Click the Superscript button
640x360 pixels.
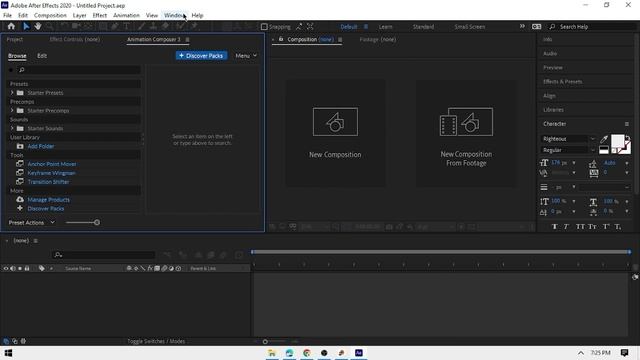606,227
